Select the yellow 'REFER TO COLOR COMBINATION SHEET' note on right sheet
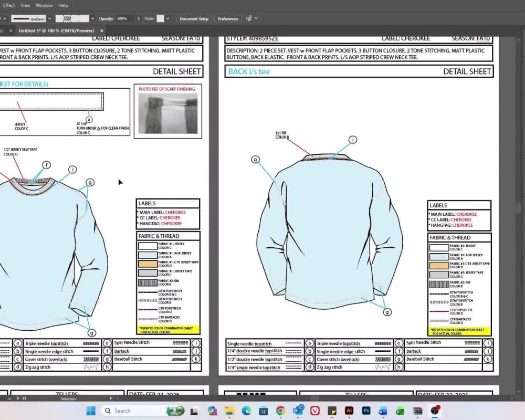 coord(459,332)
